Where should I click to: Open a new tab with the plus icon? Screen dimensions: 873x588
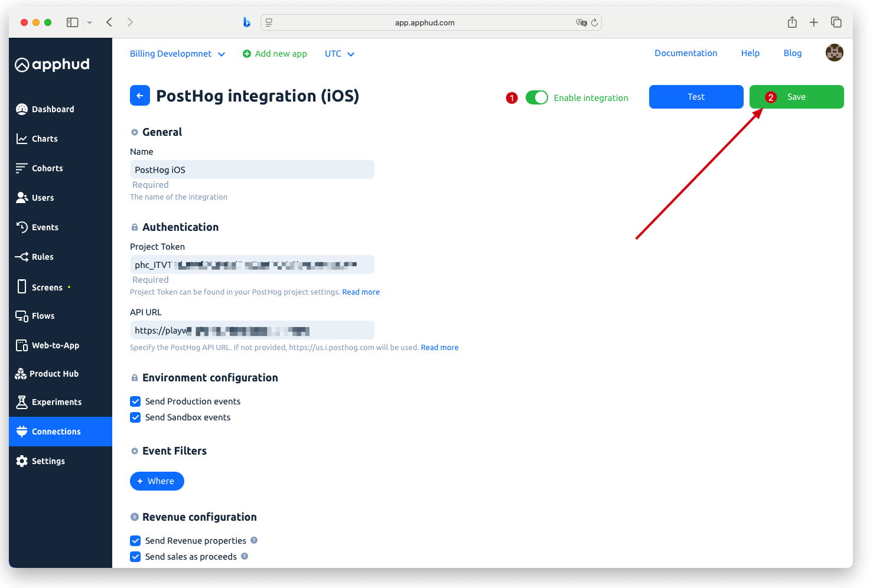pyautogui.click(x=814, y=22)
